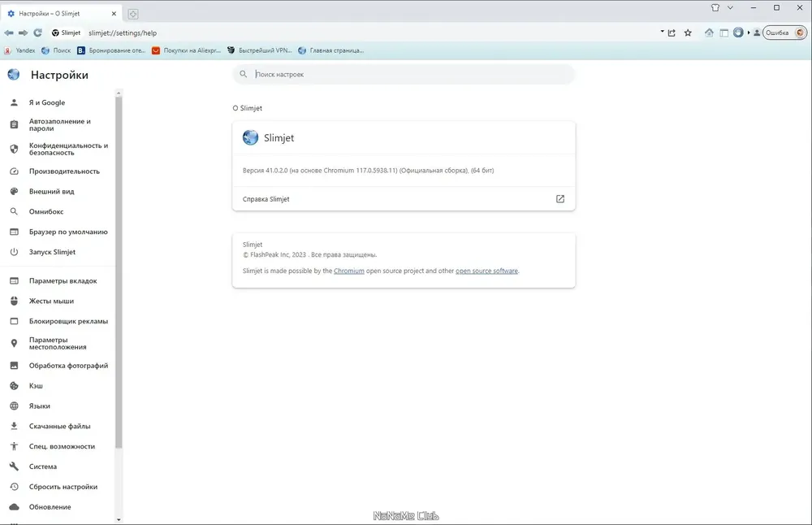This screenshot has height=525, width=812.
Task: Open the Языки settings section
Action: click(58, 406)
